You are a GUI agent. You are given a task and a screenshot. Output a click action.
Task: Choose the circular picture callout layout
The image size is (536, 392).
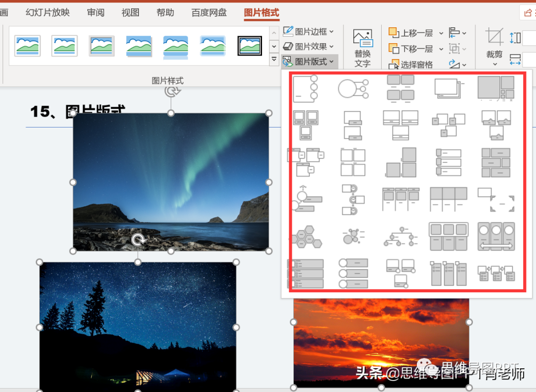(353, 89)
